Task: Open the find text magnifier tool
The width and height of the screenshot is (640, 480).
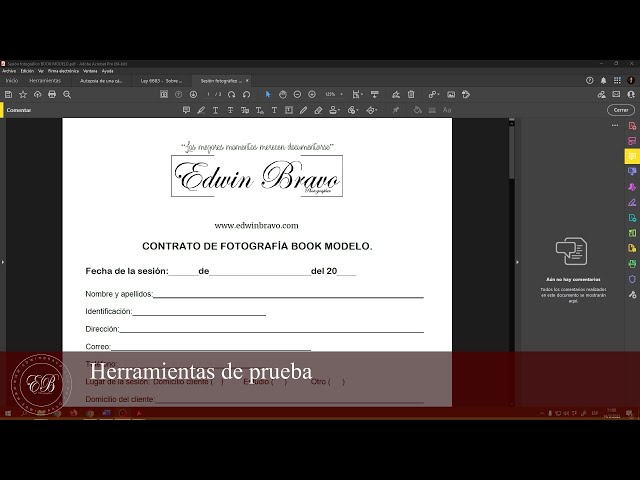Action: tap(67, 95)
